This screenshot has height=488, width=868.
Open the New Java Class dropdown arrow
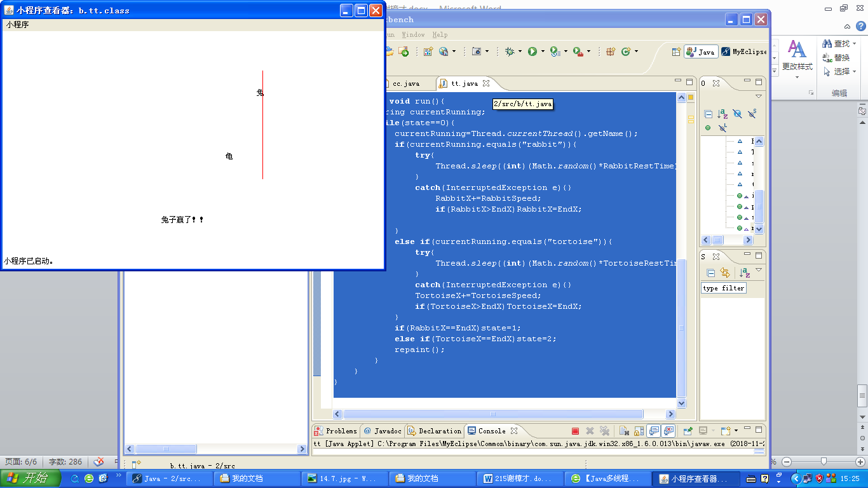(635, 52)
